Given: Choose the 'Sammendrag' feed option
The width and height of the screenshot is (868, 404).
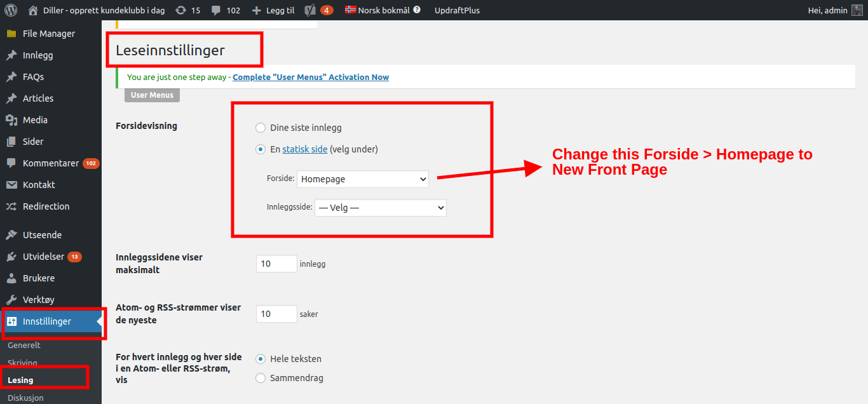Looking at the screenshot, I should 261,378.
